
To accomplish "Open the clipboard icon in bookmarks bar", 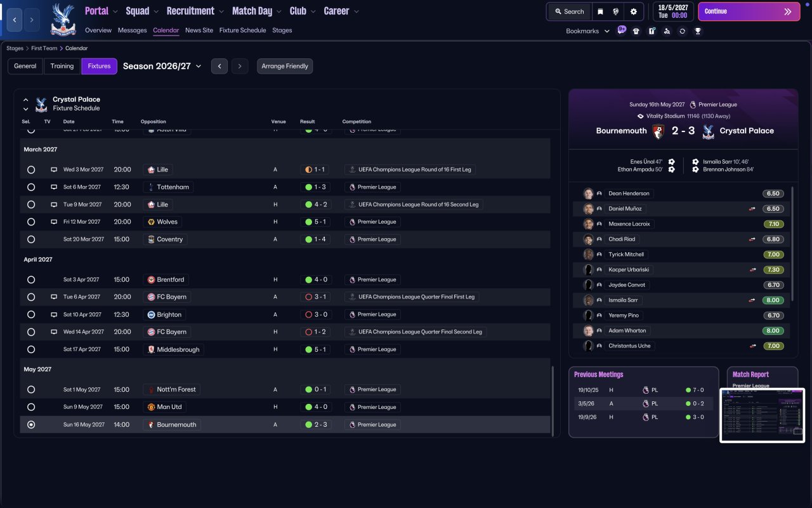I will (652, 30).
